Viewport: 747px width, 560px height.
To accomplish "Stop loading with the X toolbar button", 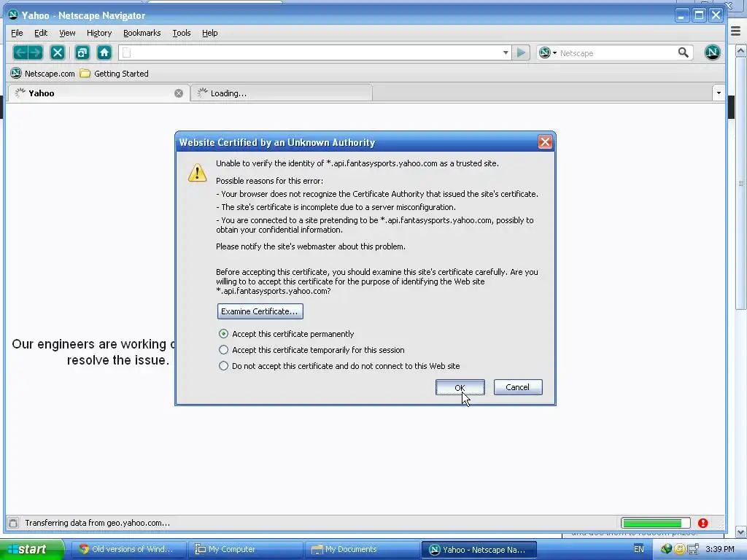I will [58, 52].
